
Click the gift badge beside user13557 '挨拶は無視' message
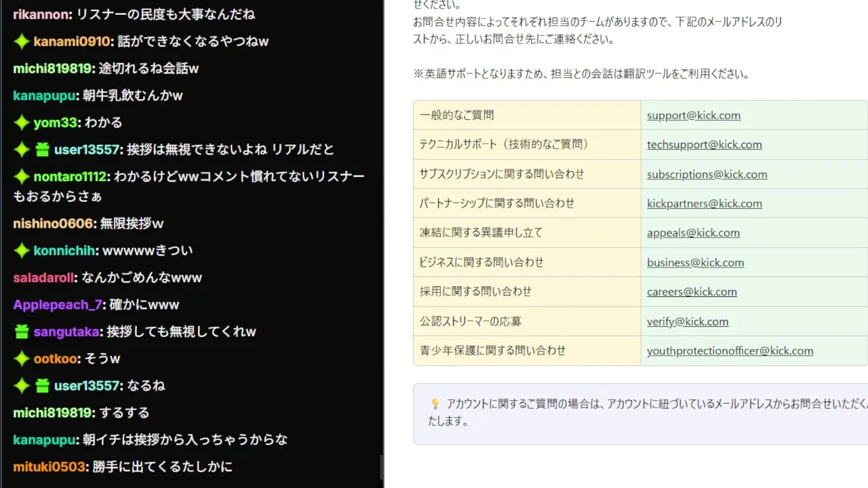(42, 150)
